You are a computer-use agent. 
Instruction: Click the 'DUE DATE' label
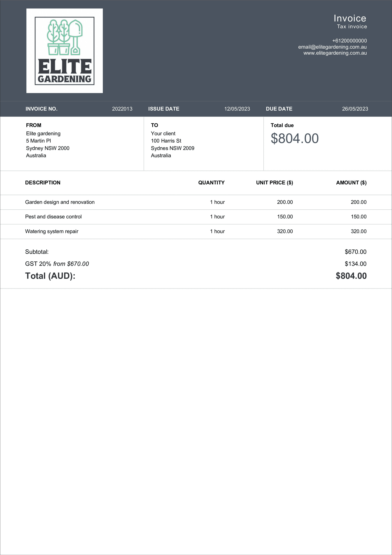(279, 109)
